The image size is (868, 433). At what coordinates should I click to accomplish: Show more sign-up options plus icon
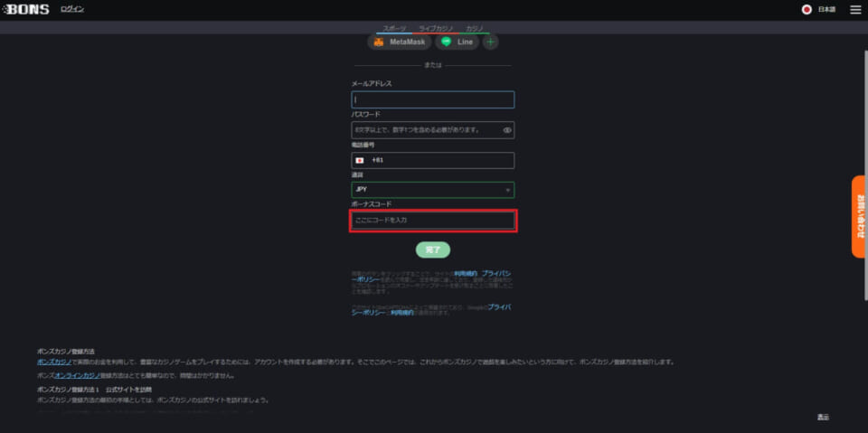point(490,42)
